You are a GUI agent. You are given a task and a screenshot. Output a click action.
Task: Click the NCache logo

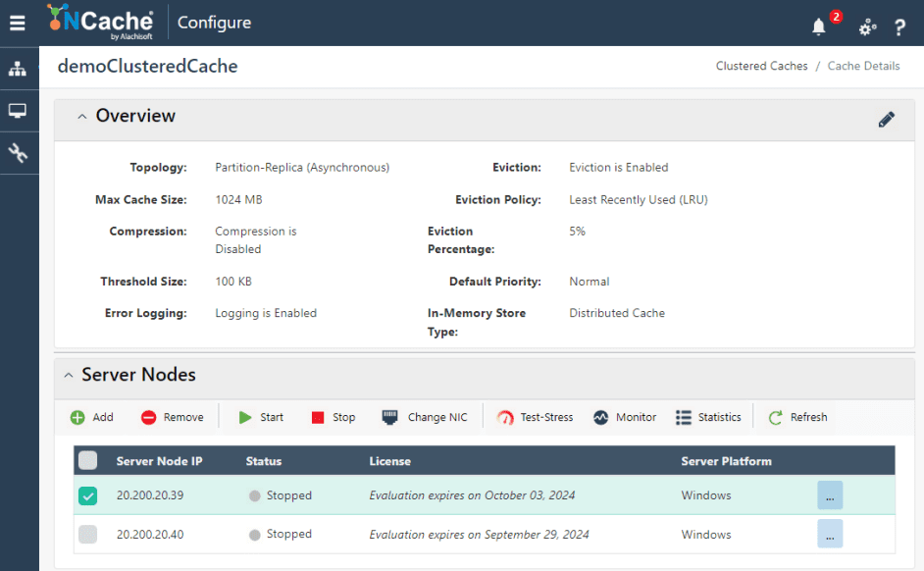coord(100,22)
